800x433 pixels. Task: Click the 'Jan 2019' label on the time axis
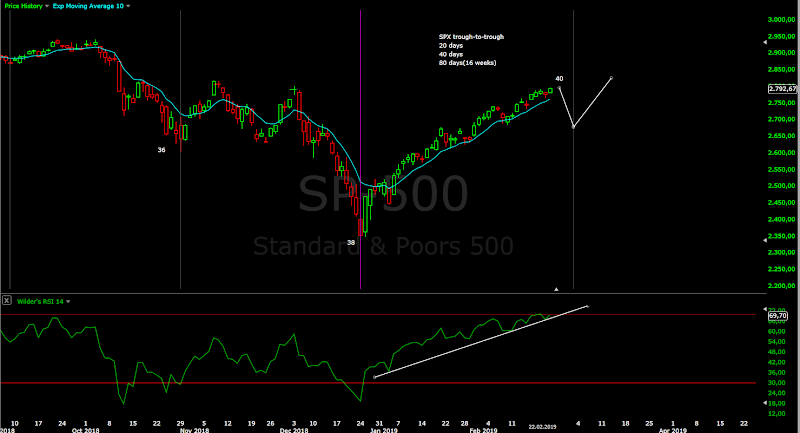[x=384, y=430]
